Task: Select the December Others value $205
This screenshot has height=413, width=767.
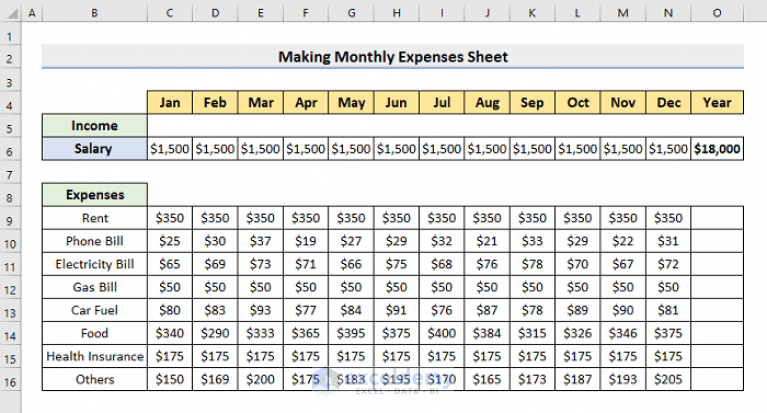Action: (669, 380)
